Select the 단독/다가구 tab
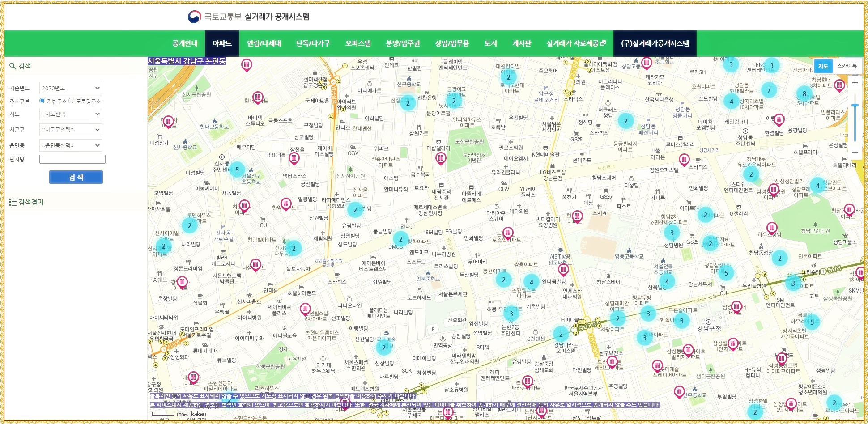This screenshot has width=868, height=424. pyautogui.click(x=313, y=43)
